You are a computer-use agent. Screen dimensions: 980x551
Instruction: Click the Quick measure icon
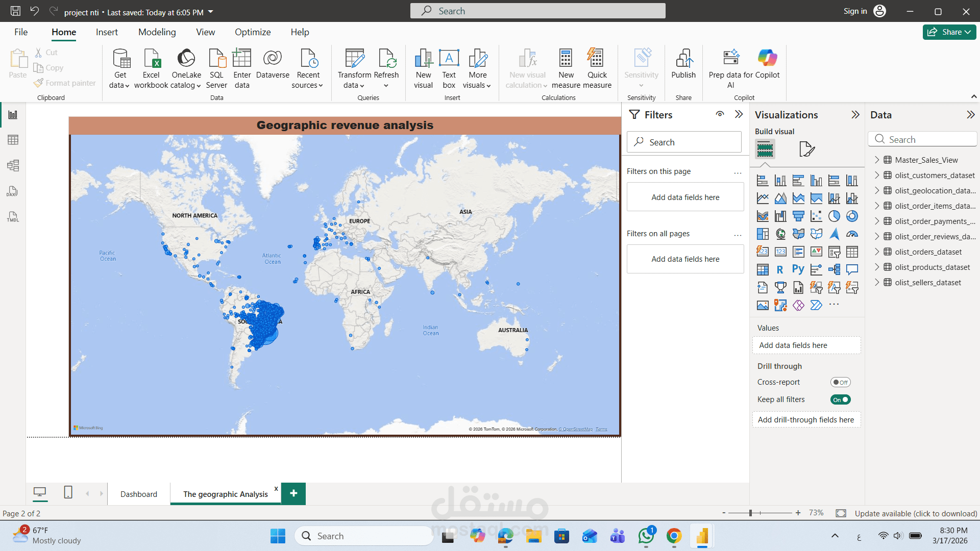click(596, 59)
